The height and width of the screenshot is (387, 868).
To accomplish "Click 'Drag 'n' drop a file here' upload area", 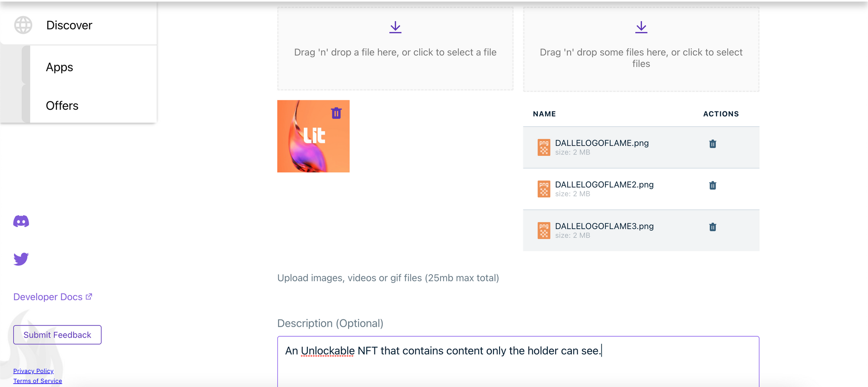I will click(395, 49).
